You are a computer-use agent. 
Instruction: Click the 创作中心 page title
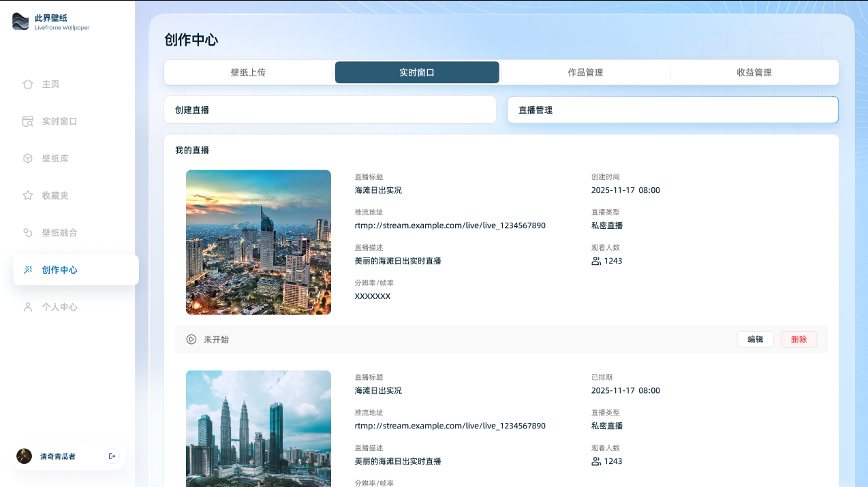click(x=191, y=40)
